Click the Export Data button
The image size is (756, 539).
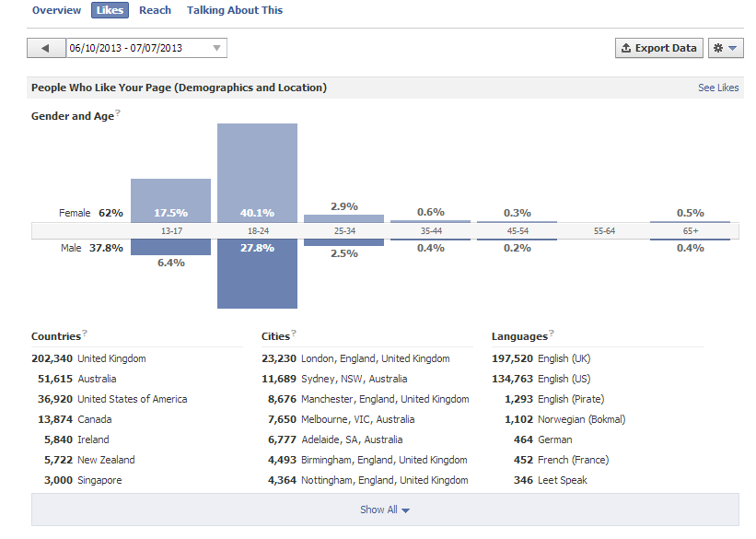659,48
